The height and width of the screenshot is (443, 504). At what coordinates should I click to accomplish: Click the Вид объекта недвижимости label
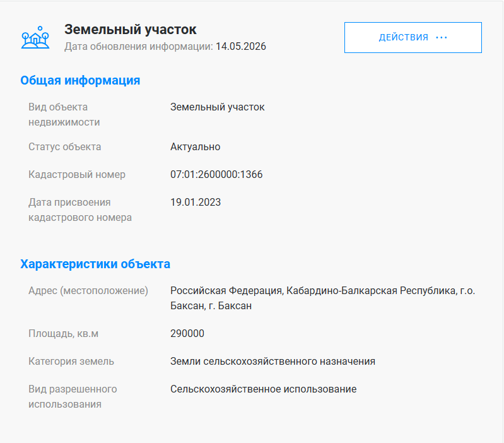tap(64, 114)
